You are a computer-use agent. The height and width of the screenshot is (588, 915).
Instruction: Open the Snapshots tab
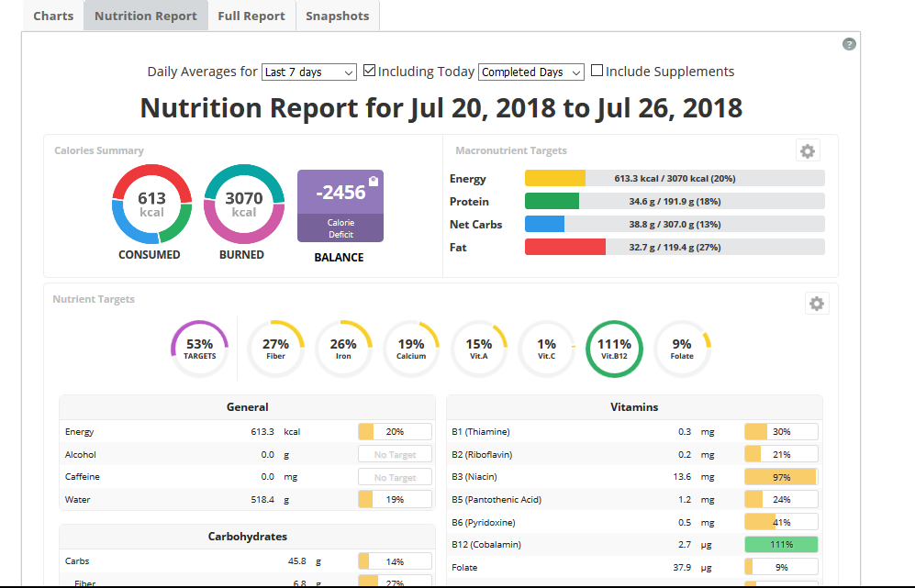click(338, 16)
